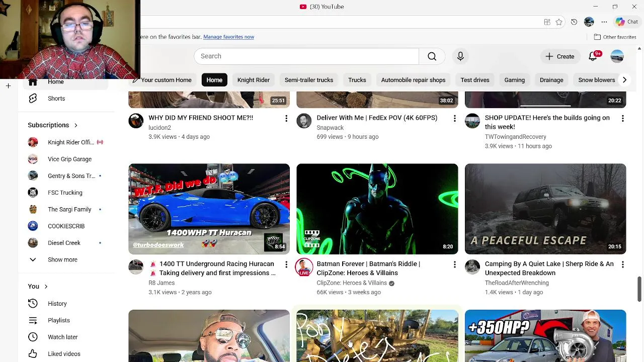Screen dimensions: 644x362
Task: Click the new tab plus icon
Action: pyautogui.click(x=8, y=86)
